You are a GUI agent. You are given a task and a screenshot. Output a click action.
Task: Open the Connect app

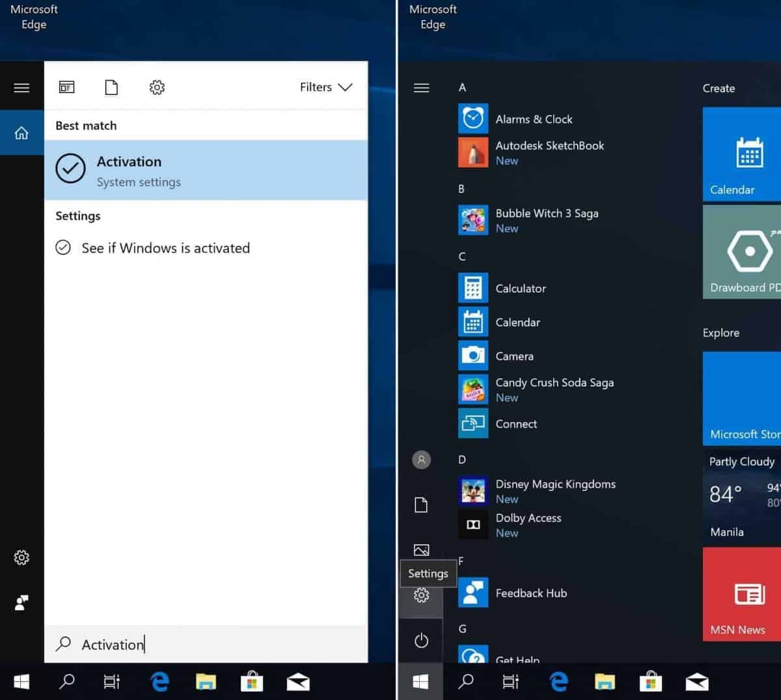515,424
